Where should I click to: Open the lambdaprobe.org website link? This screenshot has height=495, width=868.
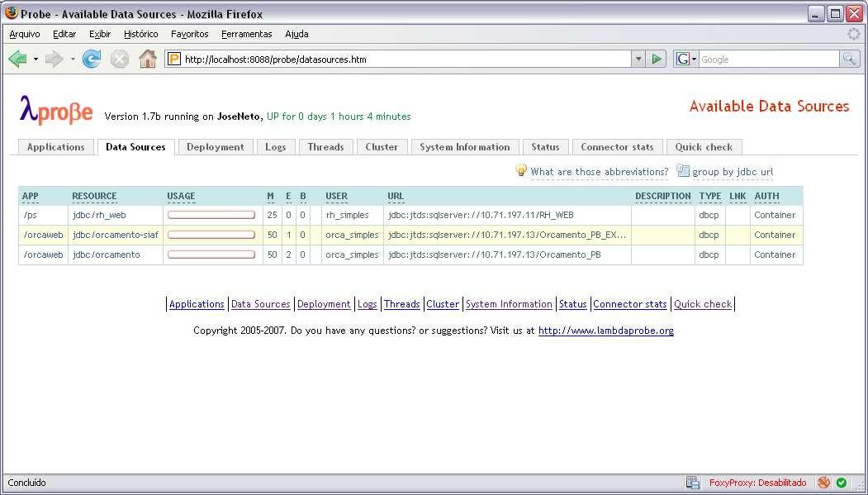(605, 331)
